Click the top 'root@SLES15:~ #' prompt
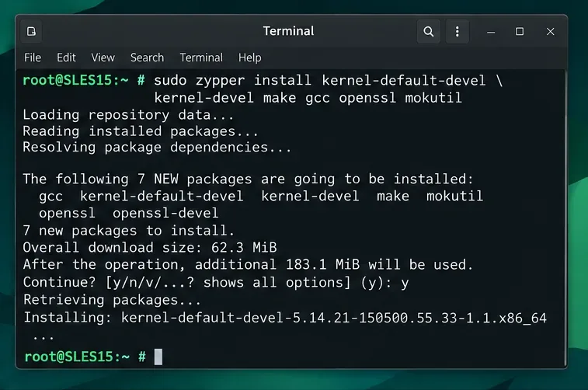This screenshot has width=588, height=390. coord(84,80)
